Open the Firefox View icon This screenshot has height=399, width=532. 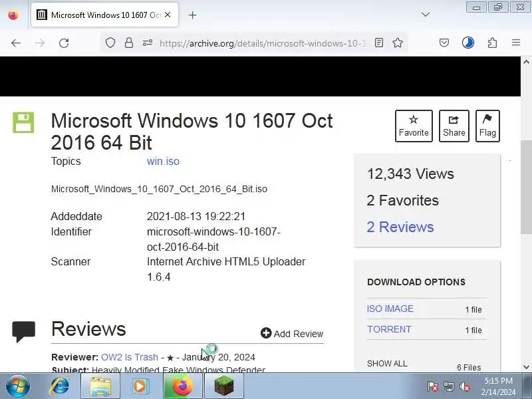(13, 15)
